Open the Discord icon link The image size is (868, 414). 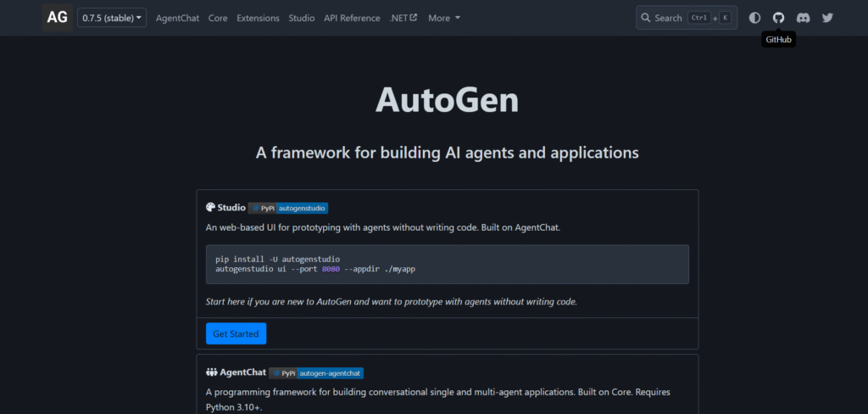pyautogui.click(x=803, y=18)
